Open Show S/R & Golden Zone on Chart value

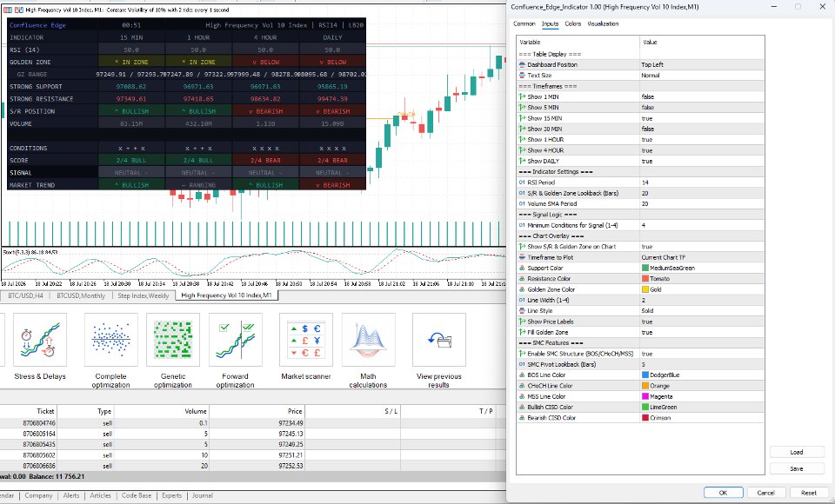[x=702, y=247]
